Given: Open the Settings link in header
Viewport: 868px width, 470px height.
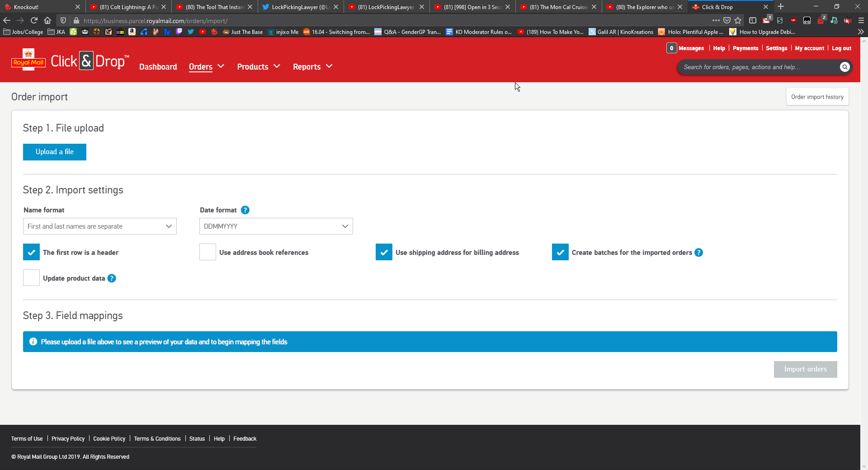Looking at the screenshot, I should pyautogui.click(x=777, y=48).
